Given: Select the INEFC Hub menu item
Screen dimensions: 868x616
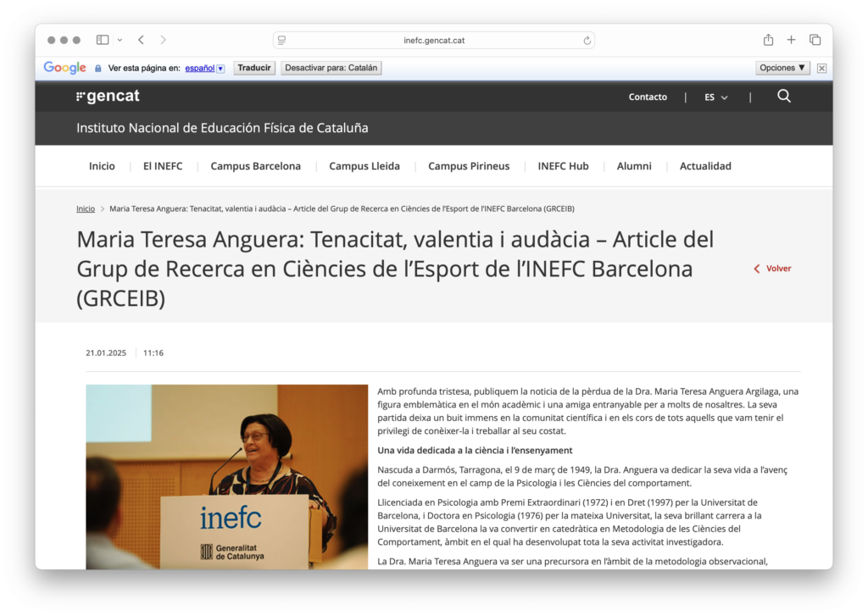Looking at the screenshot, I should [563, 166].
